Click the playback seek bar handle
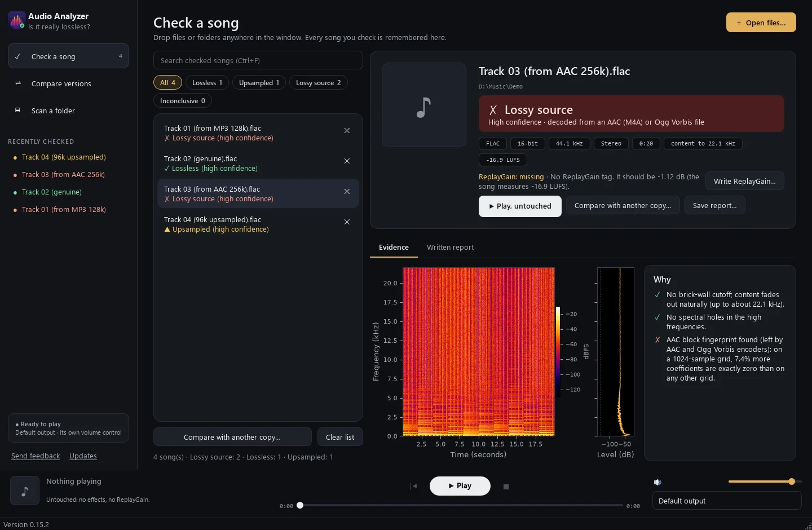Screen dimensions: 812x530 (300, 505)
